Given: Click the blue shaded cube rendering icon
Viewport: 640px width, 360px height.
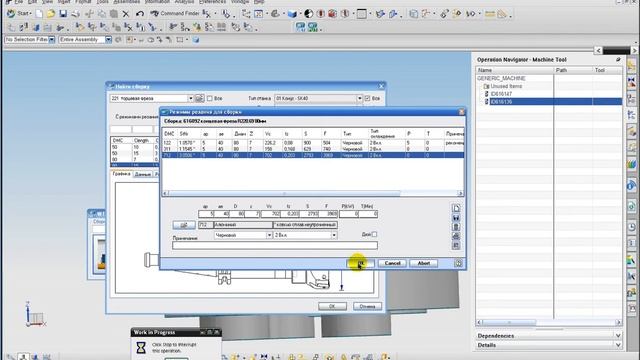Looking at the screenshot, I should tap(292, 14).
